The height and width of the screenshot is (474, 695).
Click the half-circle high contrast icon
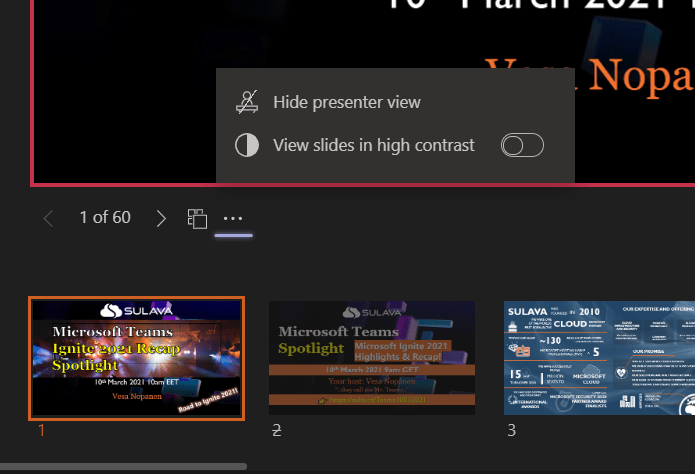246,146
